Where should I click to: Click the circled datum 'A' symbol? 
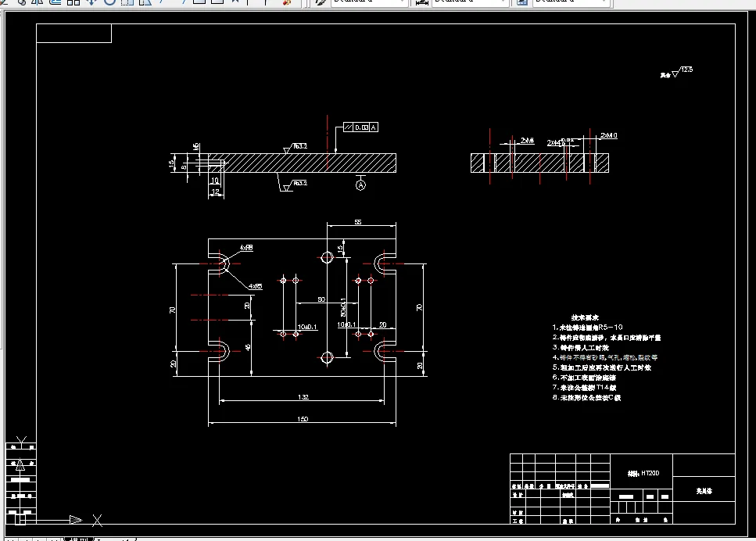point(360,185)
